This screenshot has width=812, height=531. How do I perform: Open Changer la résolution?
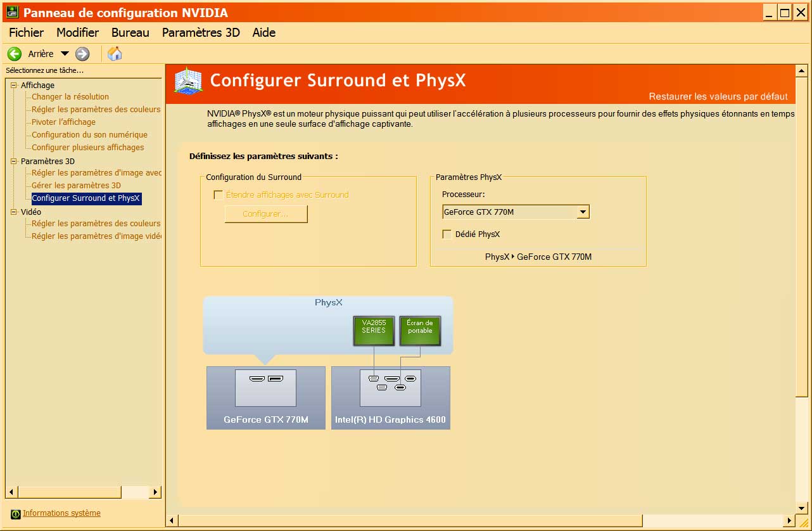(70, 97)
